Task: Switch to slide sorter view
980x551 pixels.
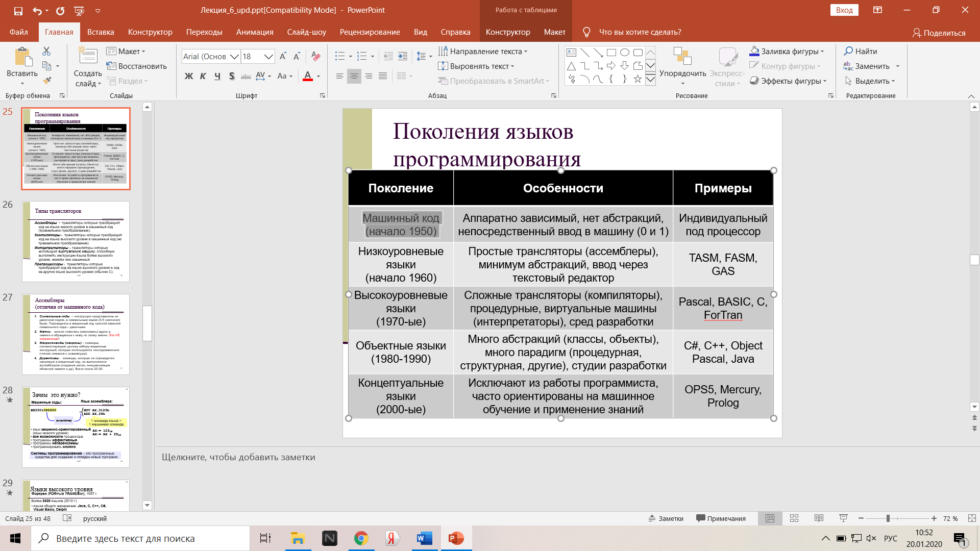Action: 794,518
